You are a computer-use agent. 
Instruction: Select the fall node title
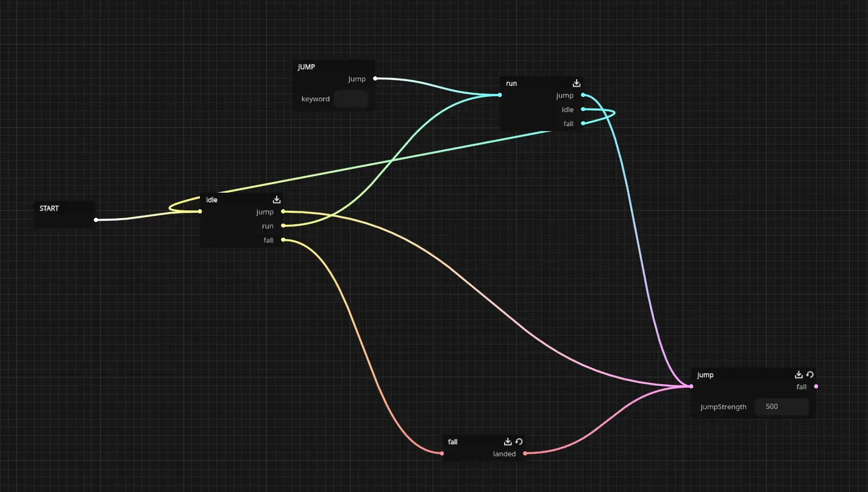[453, 442]
